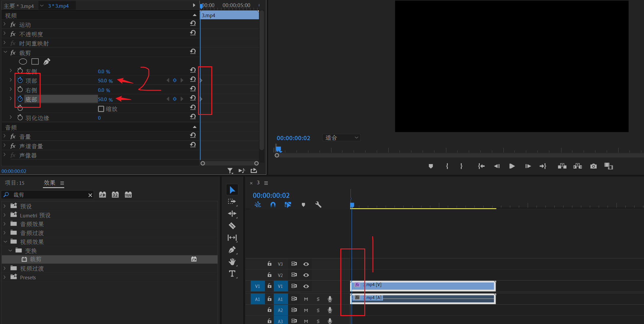Reset the 羽化边缘 parameter
The width and height of the screenshot is (644, 324).
[x=193, y=117]
